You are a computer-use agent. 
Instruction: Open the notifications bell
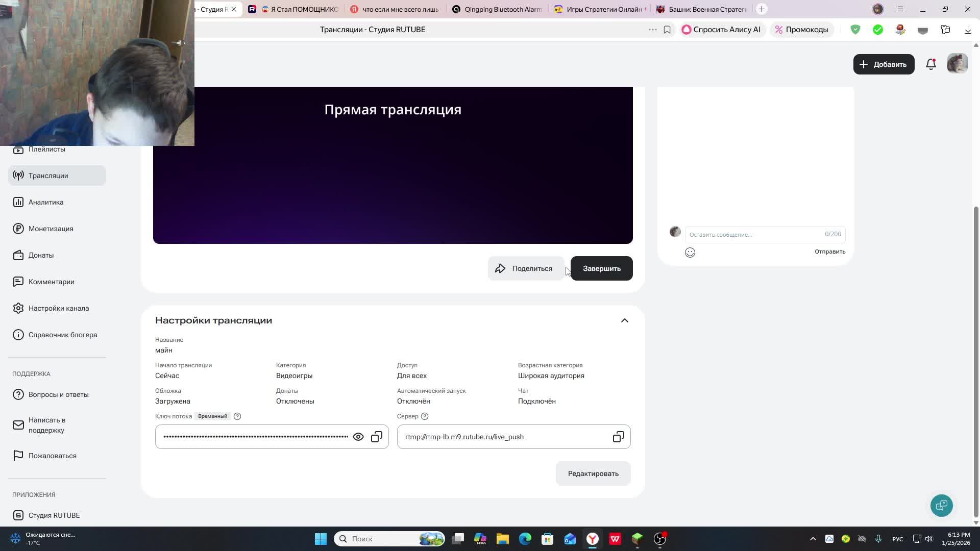pyautogui.click(x=930, y=64)
